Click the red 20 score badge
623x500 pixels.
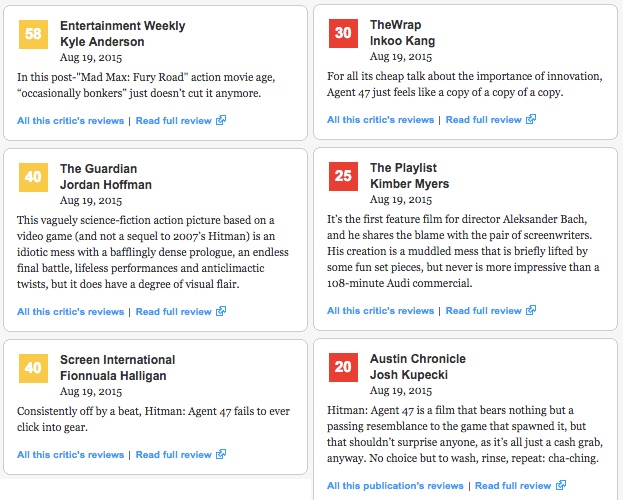pos(343,368)
